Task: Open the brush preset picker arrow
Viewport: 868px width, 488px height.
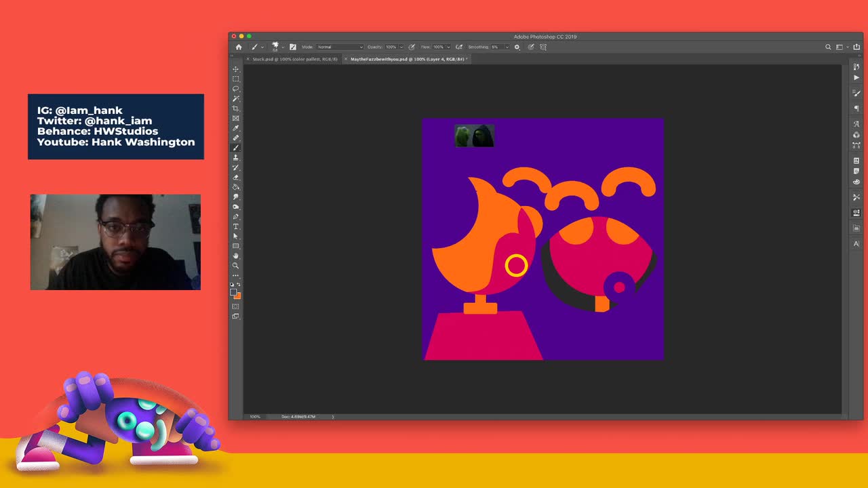Action: (x=283, y=47)
